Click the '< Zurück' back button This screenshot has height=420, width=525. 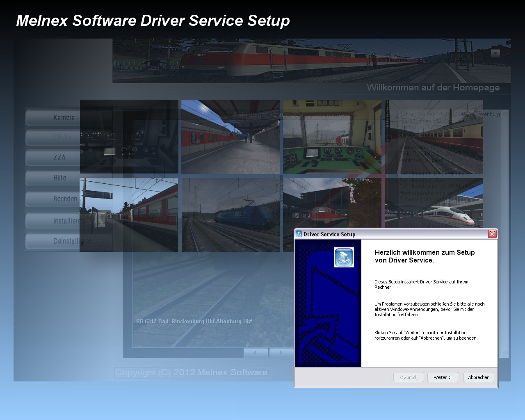(409, 377)
